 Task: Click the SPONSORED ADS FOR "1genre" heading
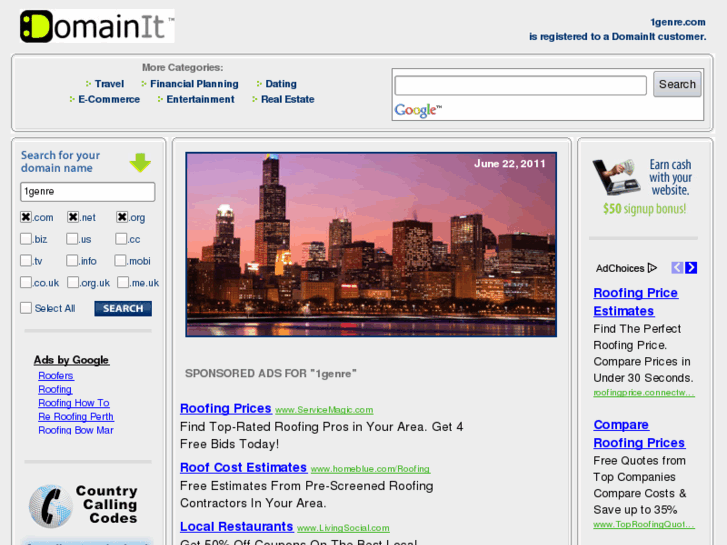click(271, 373)
